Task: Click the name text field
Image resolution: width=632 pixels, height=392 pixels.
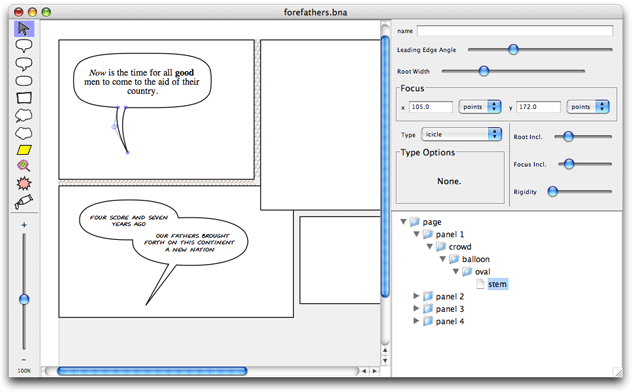Action: tap(515, 31)
